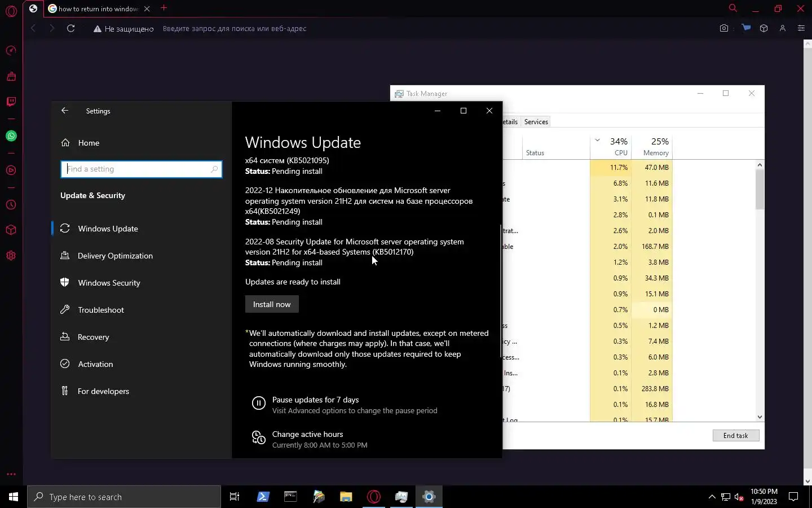Open Opera easy setup menu icon

(801, 28)
